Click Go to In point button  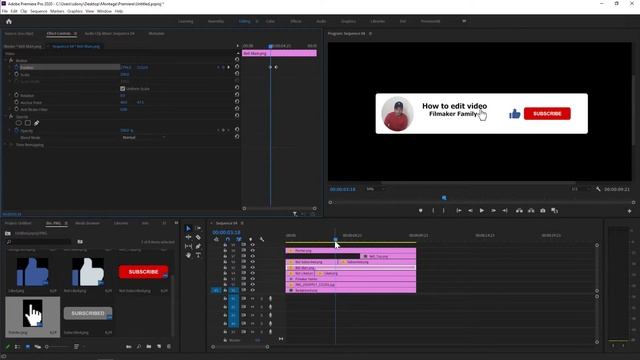459,211
